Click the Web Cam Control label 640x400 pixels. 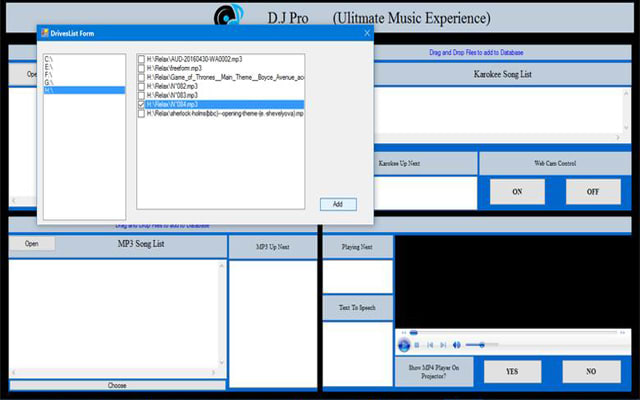(555, 163)
